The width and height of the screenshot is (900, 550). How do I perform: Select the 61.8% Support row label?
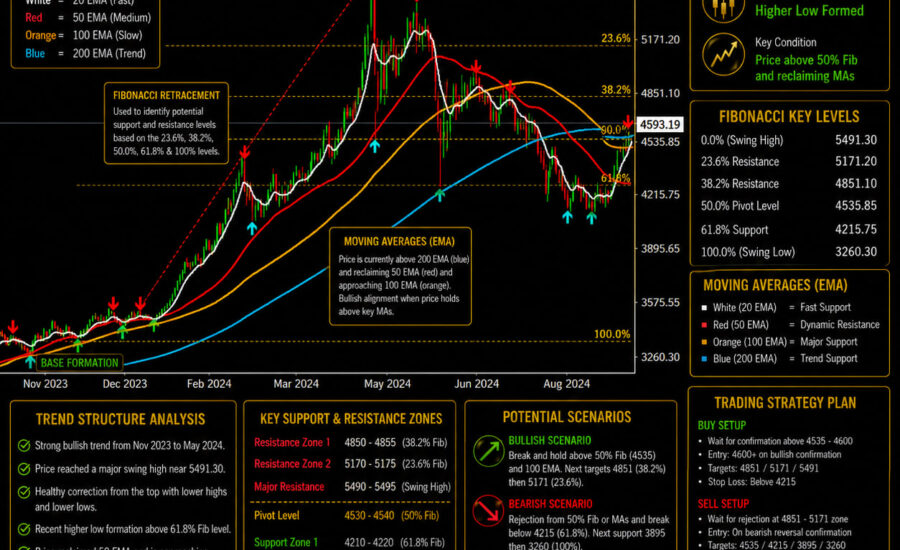click(x=734, y=230)
